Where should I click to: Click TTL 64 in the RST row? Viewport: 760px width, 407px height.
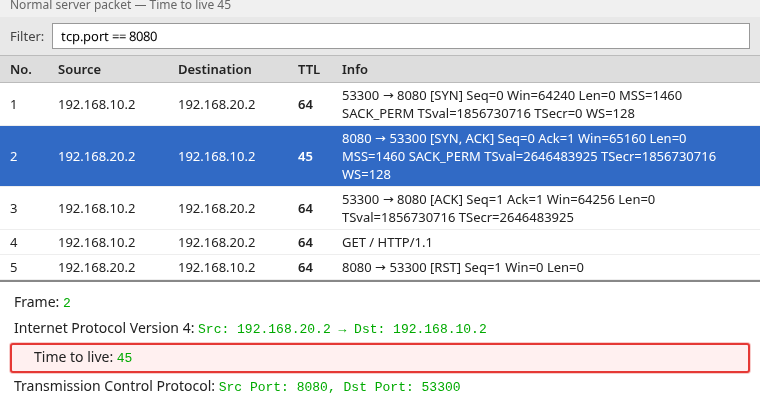(x=305, y=267)
